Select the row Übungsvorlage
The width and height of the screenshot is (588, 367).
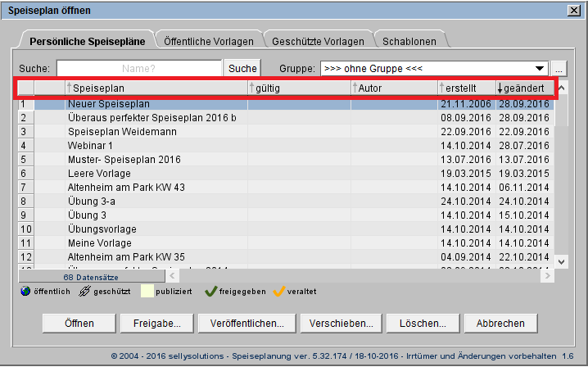(286, 229)
